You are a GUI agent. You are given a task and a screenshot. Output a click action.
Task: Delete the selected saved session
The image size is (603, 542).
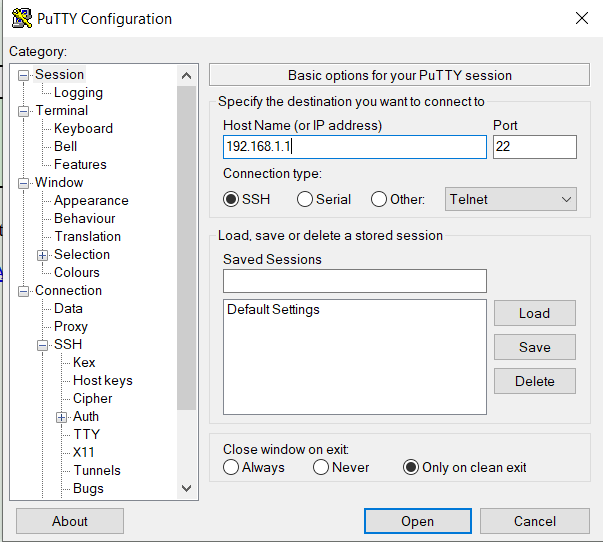[x=535, y=381]
